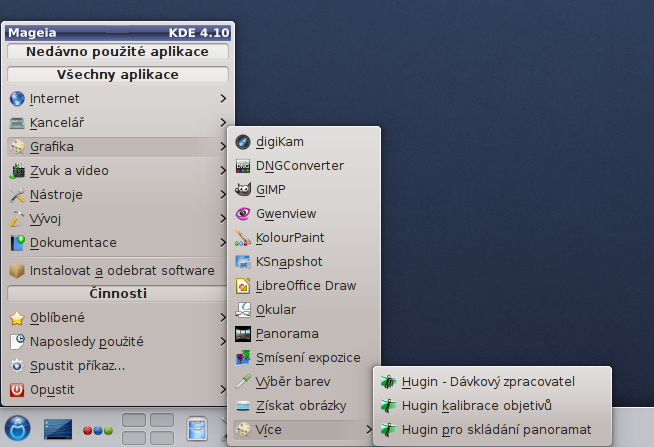Click the Panorama filmstrip icon

click(243, 334)
